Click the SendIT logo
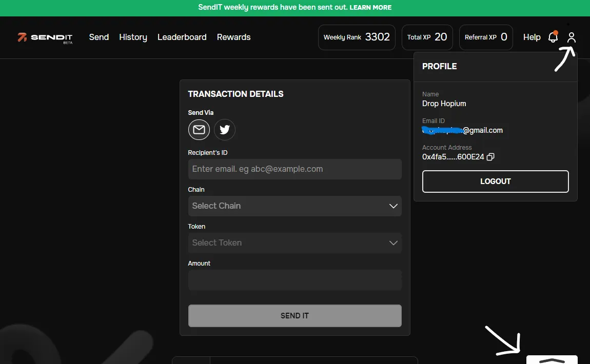The height and width of the screenshot is (364, 590). click(45, 37)
